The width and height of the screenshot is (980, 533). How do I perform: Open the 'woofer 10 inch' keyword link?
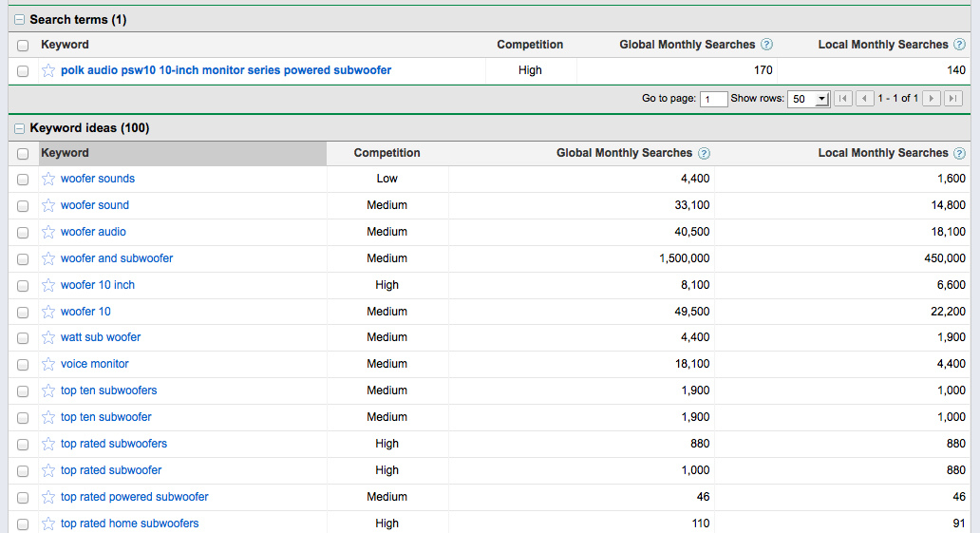98,285
